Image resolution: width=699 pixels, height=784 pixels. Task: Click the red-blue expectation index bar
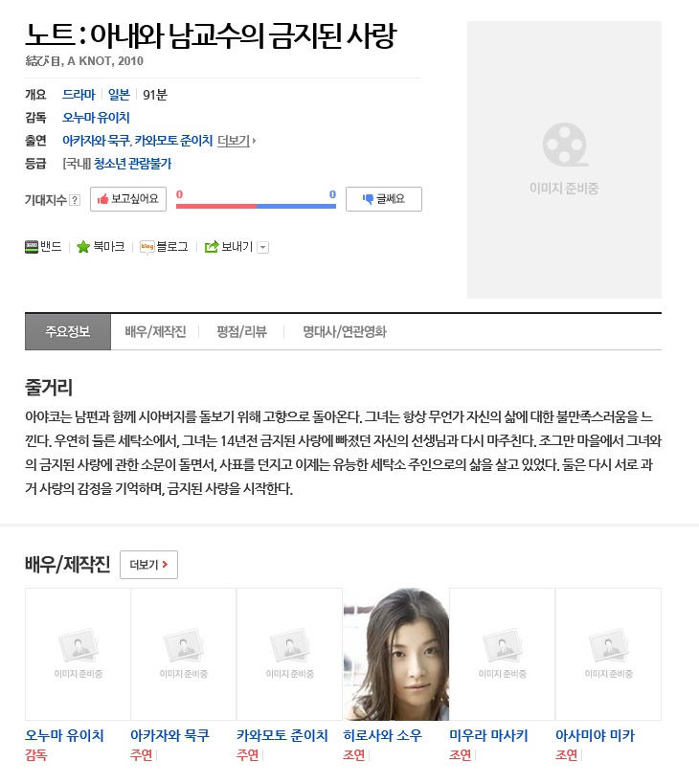pos(256,206)
